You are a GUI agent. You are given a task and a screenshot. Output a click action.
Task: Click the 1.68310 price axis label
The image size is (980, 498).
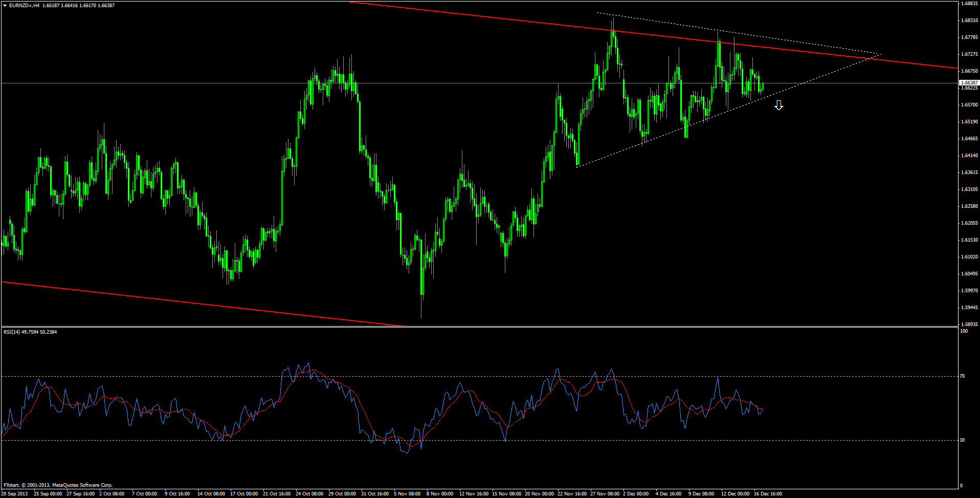pos(969,20)
